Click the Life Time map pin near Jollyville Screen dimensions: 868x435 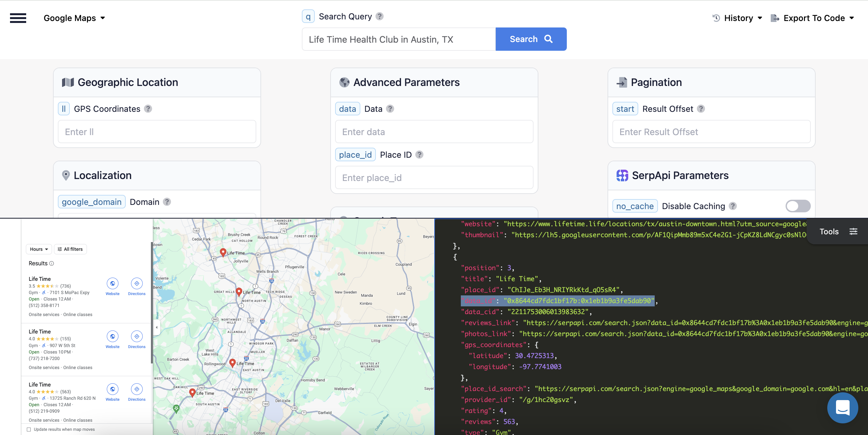pyautogui.click(x=223, y=252)
